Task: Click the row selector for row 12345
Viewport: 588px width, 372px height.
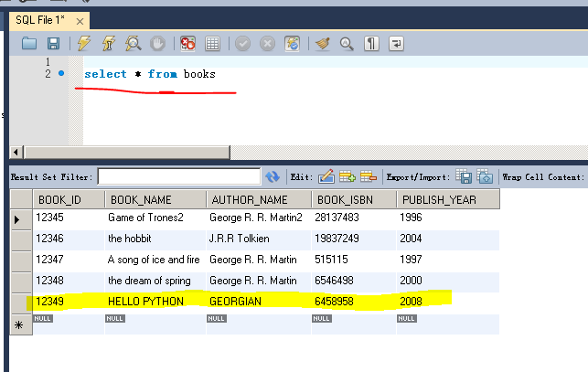Action: (x=21, y=219)
